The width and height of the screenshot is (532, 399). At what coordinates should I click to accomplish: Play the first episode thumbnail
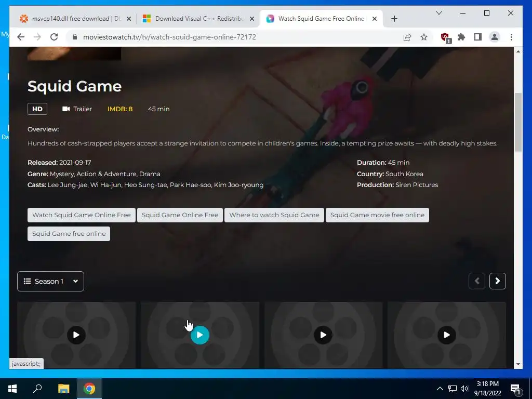click(76, 335)
